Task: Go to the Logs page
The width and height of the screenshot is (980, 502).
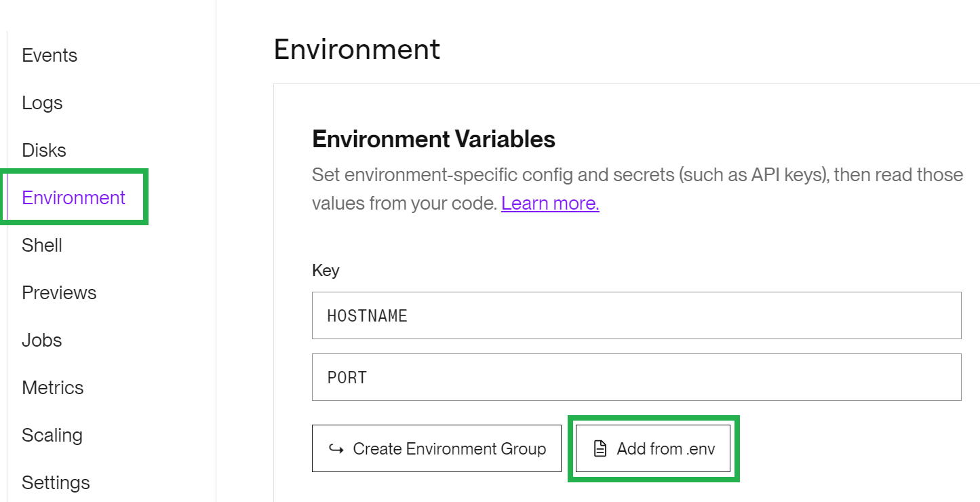Action: (x=42, y=102)
